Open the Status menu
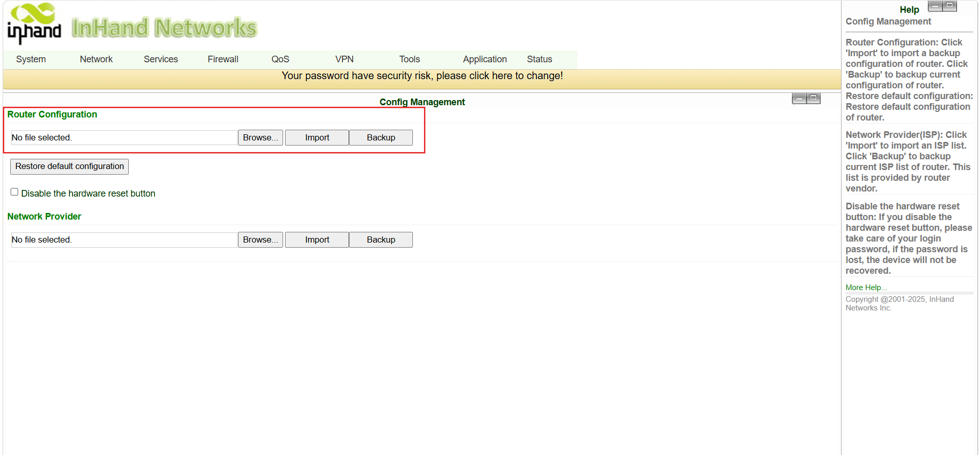 539,59
